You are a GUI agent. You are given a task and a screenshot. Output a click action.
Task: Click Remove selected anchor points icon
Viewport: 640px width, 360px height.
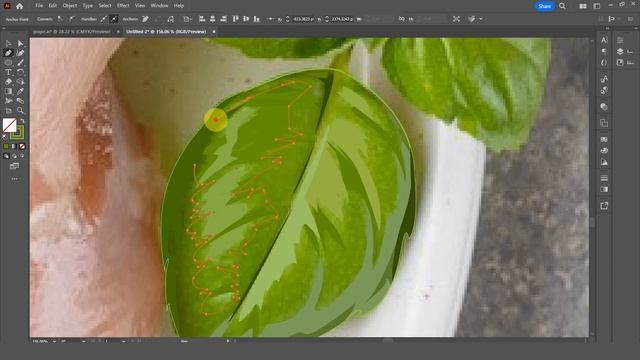coord(145,19)
